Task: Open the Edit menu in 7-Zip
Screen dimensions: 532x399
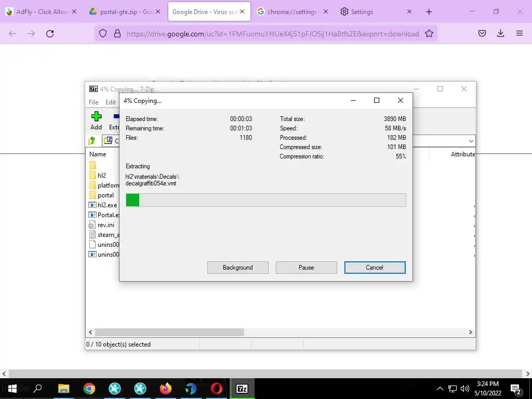Action: [x=111, y=102]
